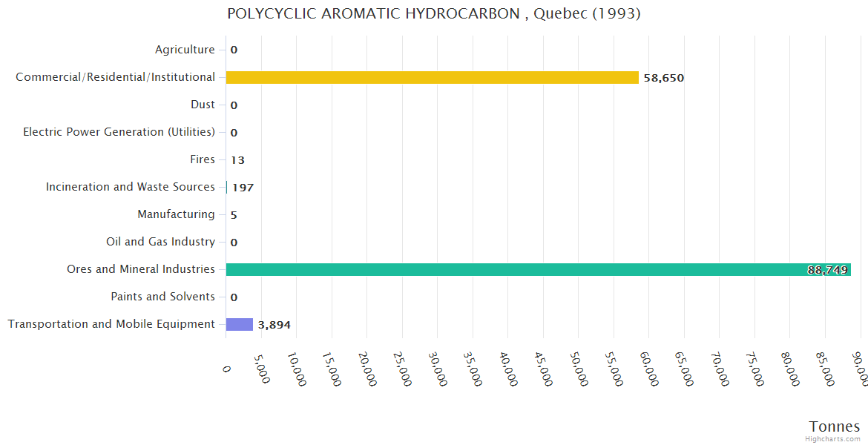868x445 pixels.
Task: Click the purple Transportation and Mobile Equipment bar
Action: click(240, 324)
